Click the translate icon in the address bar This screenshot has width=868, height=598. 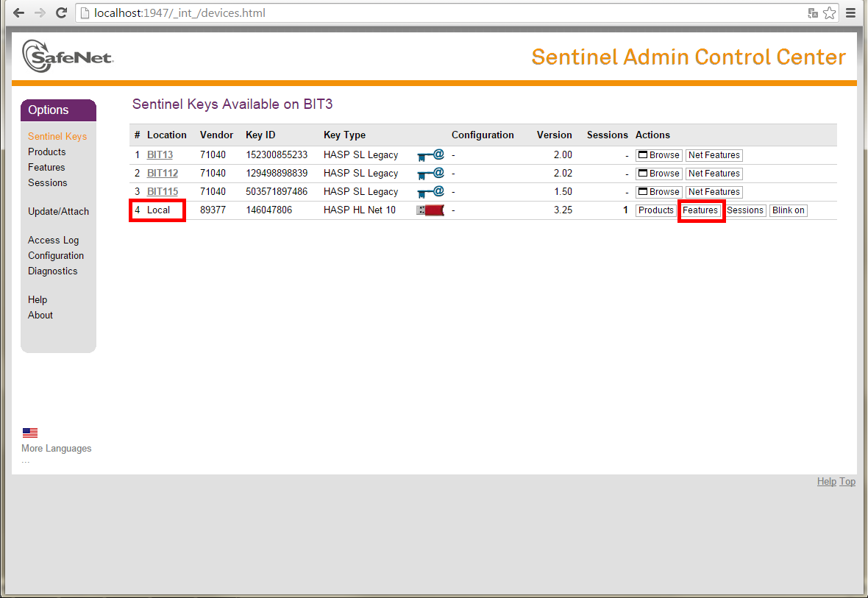813,13
